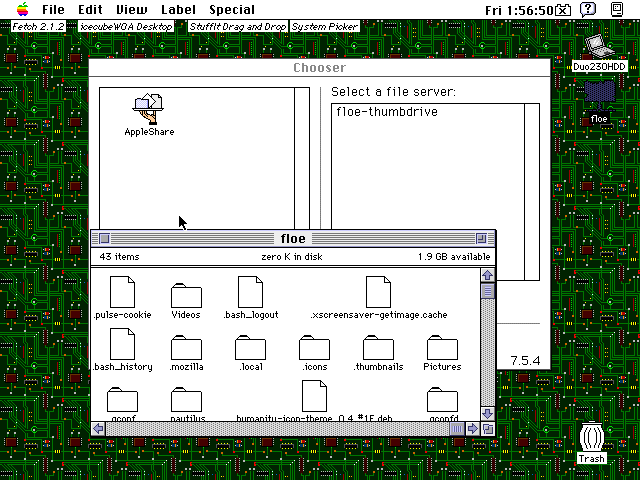Screen dimensions: 640x480
Task: Click the vertical scroll thumb in the floe window
Action: 488,291
